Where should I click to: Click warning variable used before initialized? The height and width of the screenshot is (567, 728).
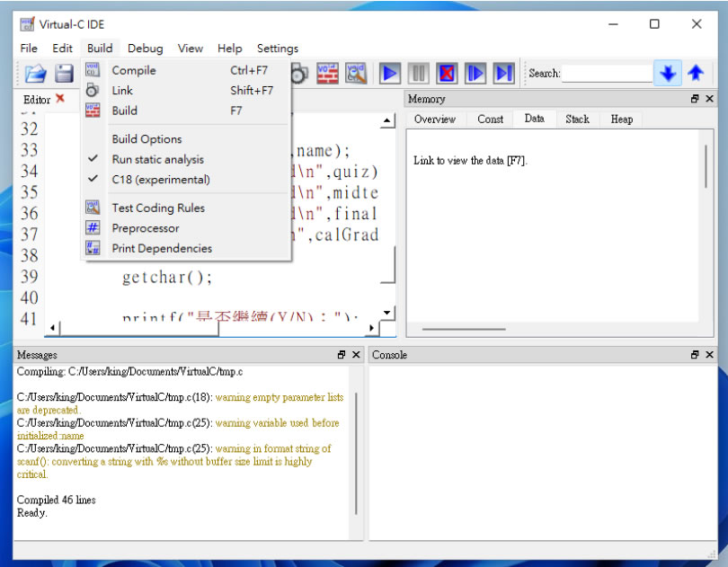[x=178, y=430]
